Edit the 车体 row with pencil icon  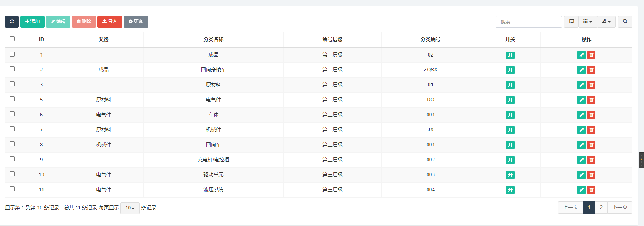point(582,115)
